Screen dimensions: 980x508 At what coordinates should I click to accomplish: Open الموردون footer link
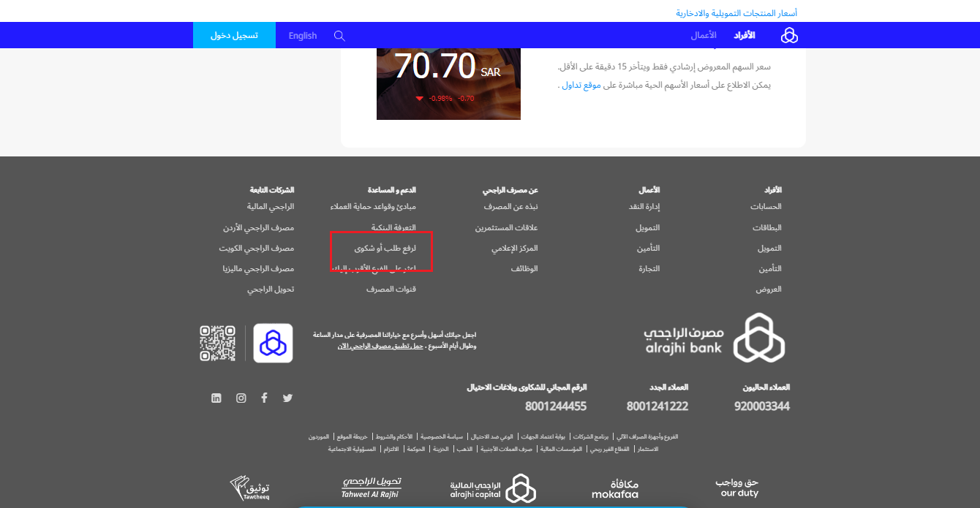(319, 436)
